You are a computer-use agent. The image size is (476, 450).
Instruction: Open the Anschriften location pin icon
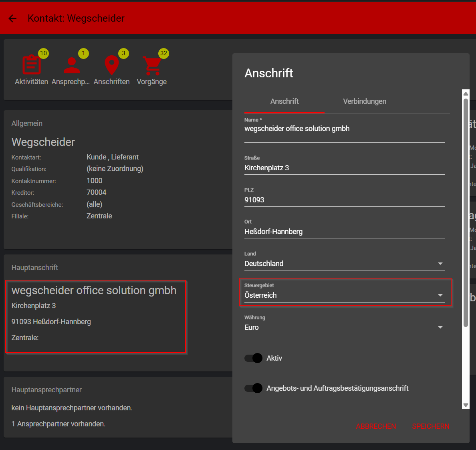pyautogui.click(x=112, y=65)
